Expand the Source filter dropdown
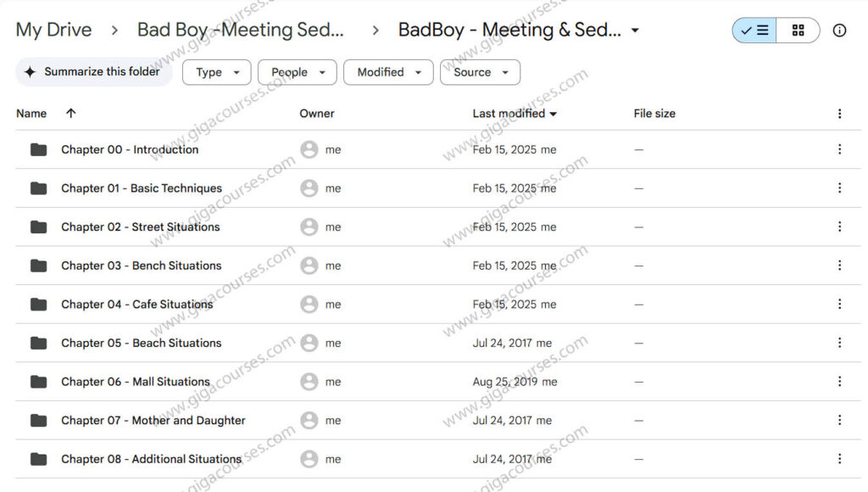The image size is (868, 492). (x=480, y=72)
